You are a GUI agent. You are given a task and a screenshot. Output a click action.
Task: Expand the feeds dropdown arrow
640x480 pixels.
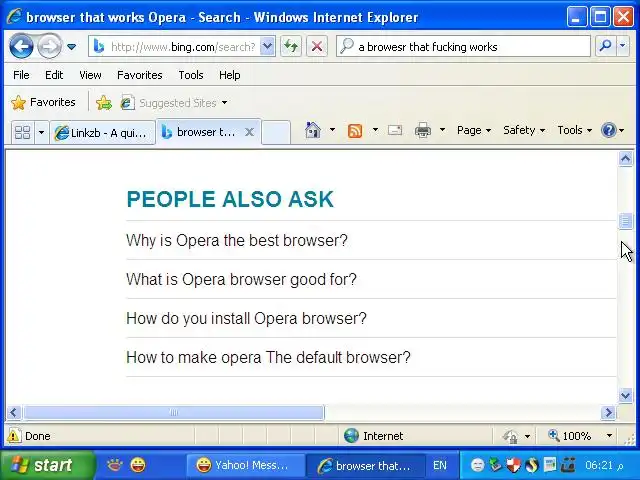point(375,130)
